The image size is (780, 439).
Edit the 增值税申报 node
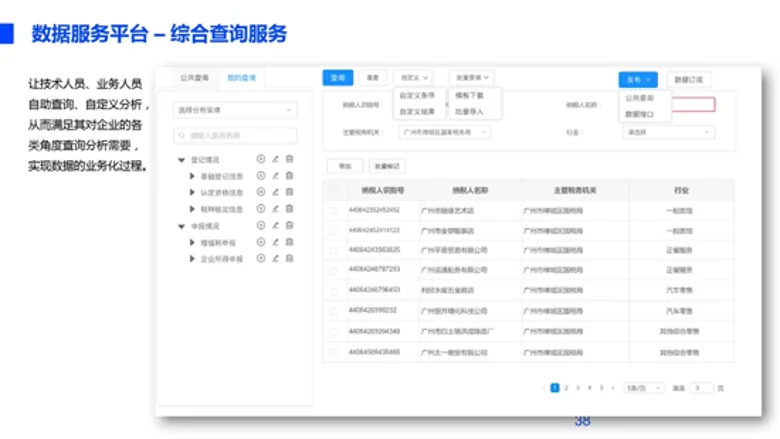click(275, 242)
